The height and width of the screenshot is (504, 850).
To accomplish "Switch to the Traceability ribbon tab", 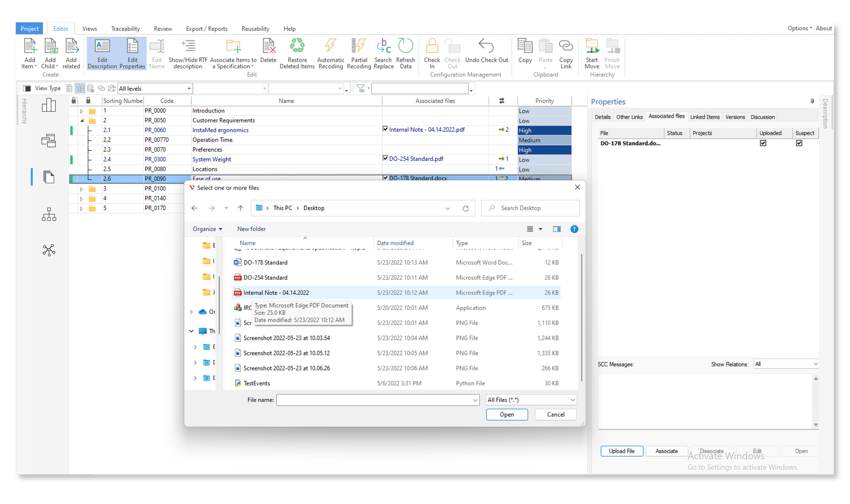I will 125,29.
